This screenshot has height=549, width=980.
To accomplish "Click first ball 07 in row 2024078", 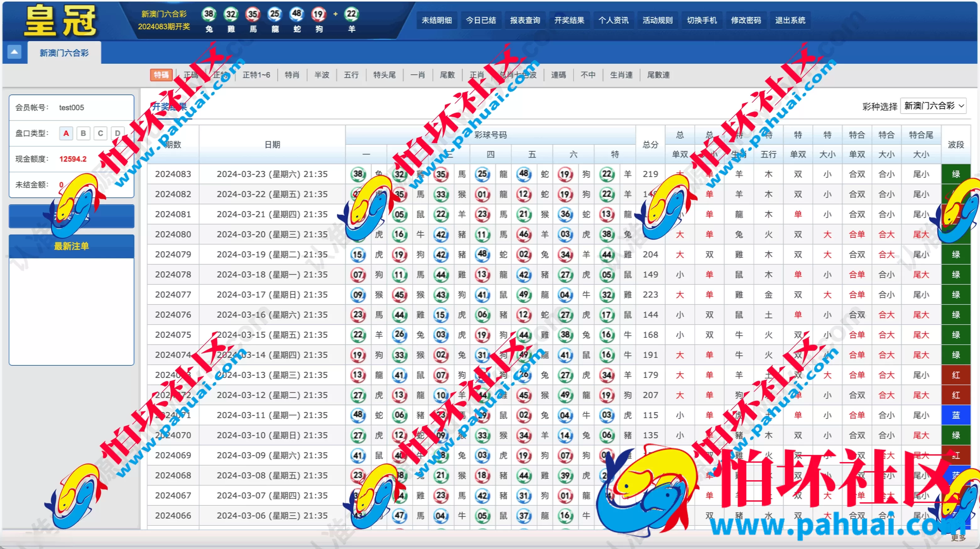I will tap(358, 274).
